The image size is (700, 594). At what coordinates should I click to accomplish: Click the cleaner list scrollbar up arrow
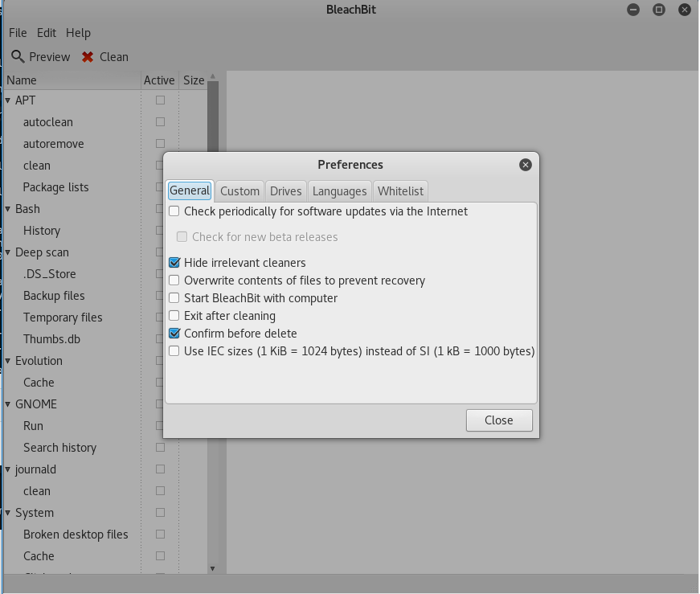213,76
